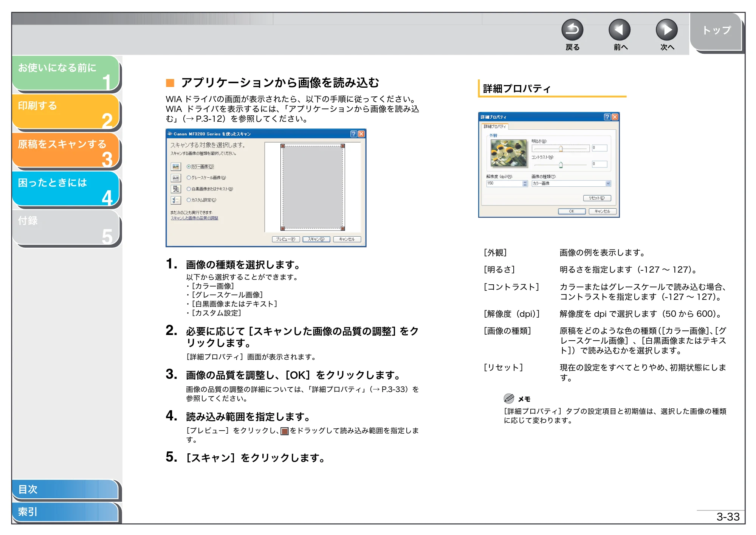Click the color picture type icon
Viewport: 756px width, 535px height.
(x=176, y=167)
